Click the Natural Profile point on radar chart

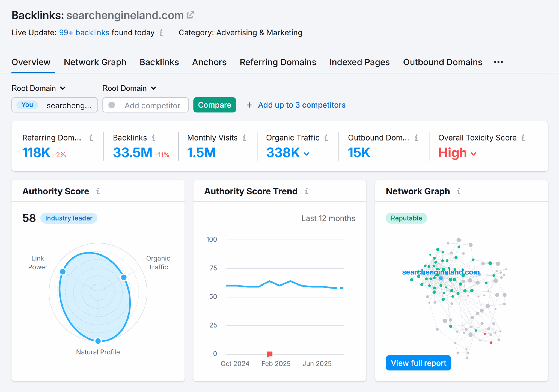(x=98, y=341)
